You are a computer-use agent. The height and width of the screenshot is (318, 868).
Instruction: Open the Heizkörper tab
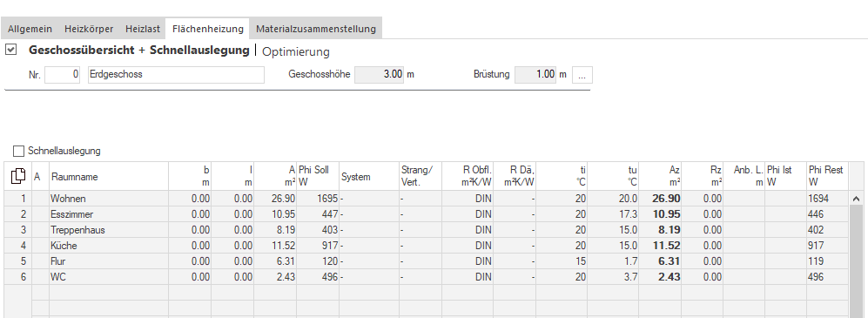click(x=89, y=29)
